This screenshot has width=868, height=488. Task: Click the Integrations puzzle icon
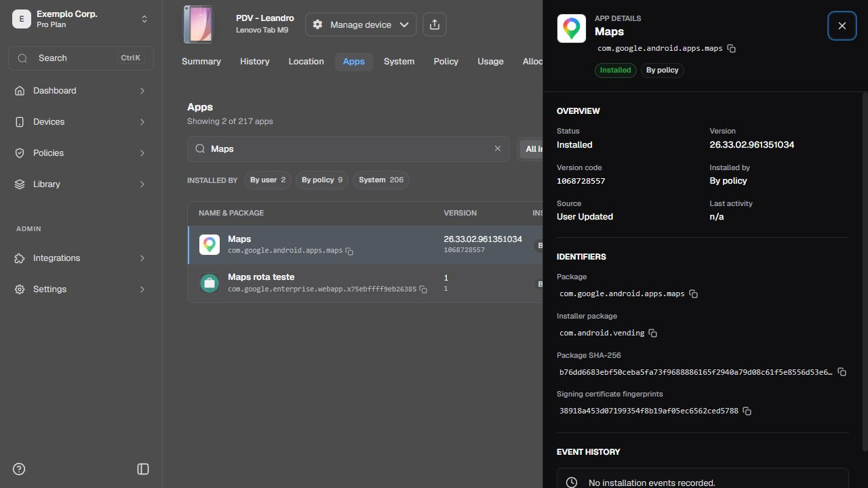tap(20, 258)
